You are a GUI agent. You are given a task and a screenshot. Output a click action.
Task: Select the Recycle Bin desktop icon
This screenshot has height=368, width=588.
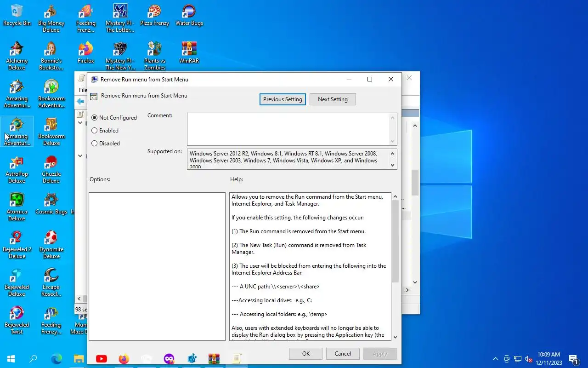[x=17, y=15]
